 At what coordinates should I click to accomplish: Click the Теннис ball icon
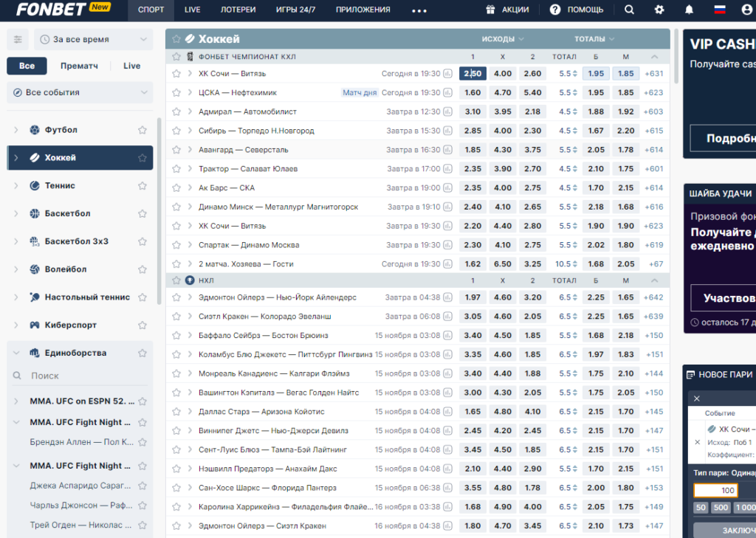[x=35, y=185]
